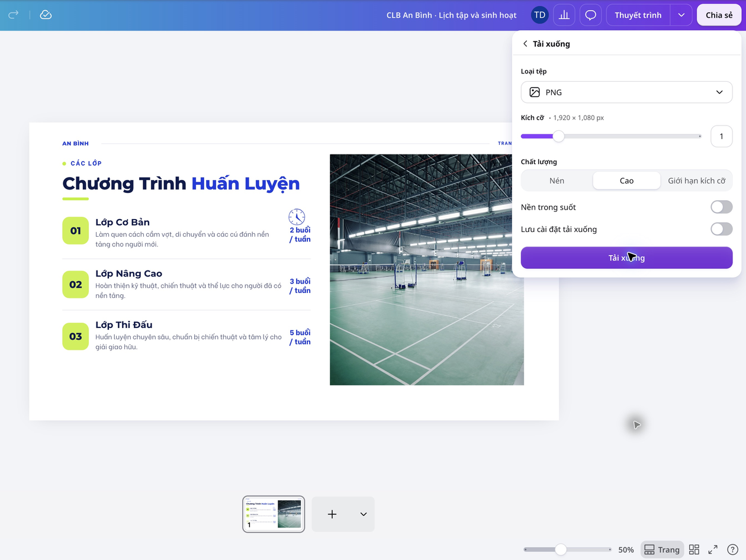Open the comments speech bubble icon

590,15
